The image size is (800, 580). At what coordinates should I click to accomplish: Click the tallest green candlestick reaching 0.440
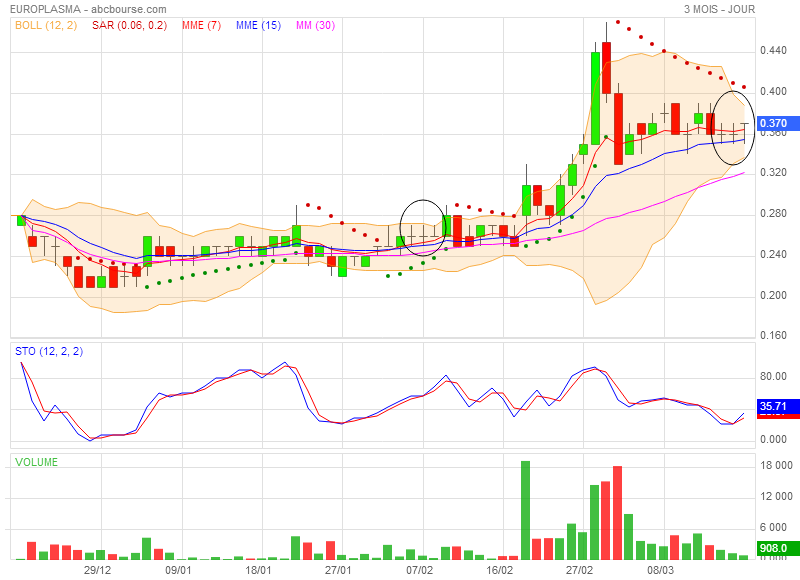click(595, 98)
